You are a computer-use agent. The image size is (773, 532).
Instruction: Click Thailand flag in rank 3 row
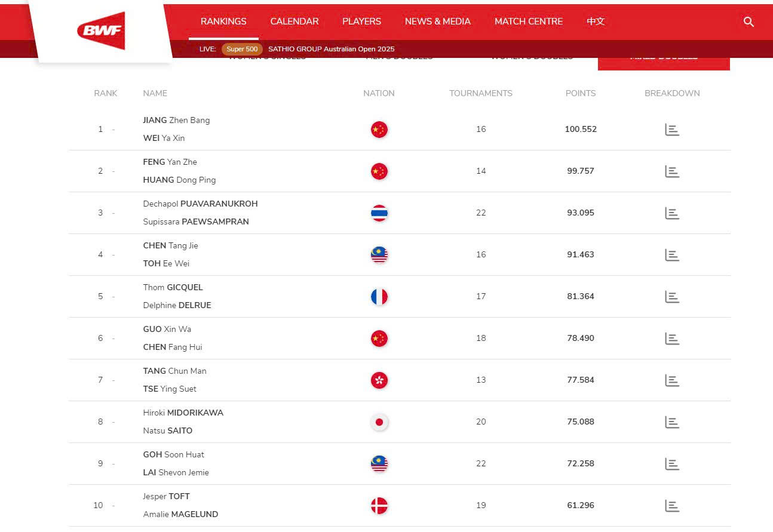(x=379, y=213)
